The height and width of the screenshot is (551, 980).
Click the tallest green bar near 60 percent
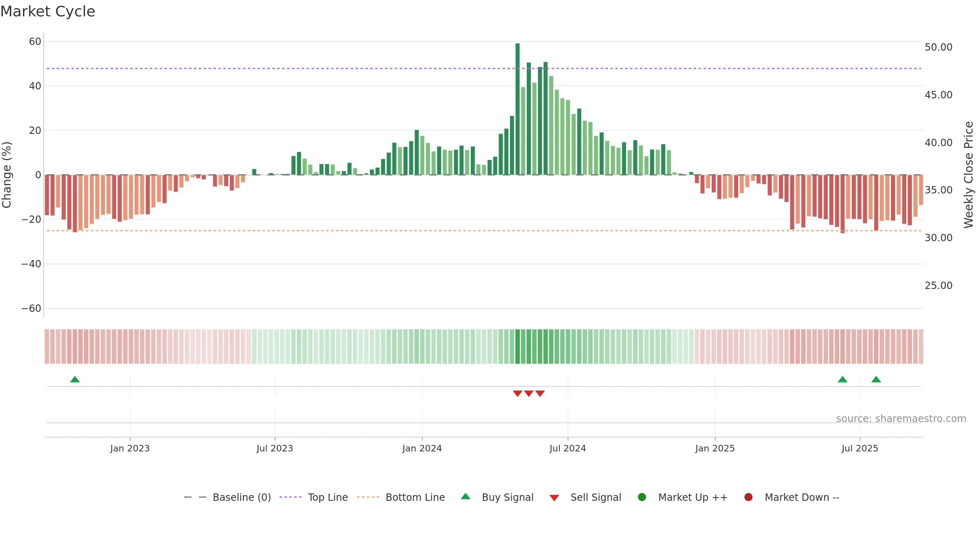point(517,109)
